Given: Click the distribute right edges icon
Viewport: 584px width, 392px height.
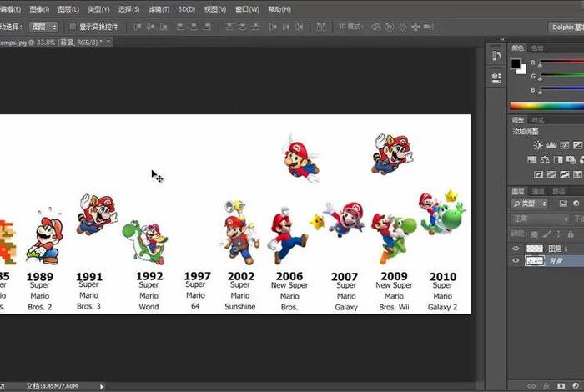Looking at the screenshot, I should click(x=300, y=27).
